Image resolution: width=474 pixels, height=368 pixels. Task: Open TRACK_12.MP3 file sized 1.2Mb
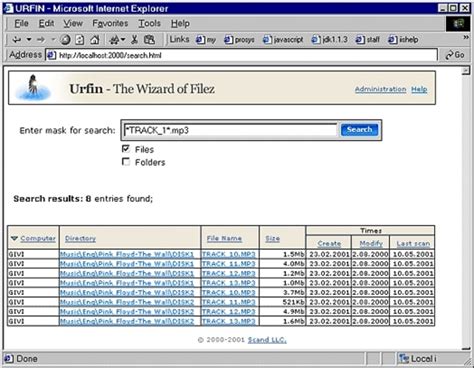[x=229, y=274]
